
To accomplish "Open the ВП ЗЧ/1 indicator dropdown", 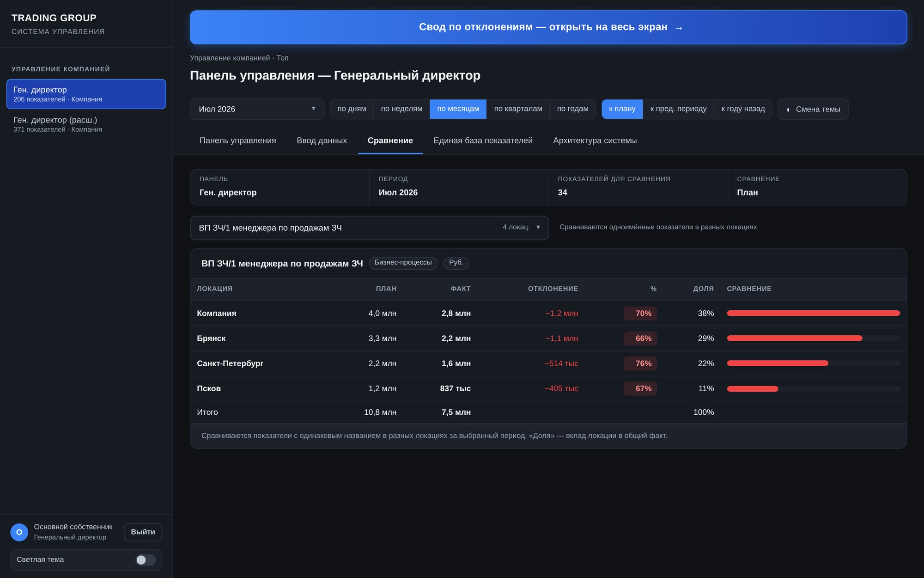I will click(x=369, y=228).
